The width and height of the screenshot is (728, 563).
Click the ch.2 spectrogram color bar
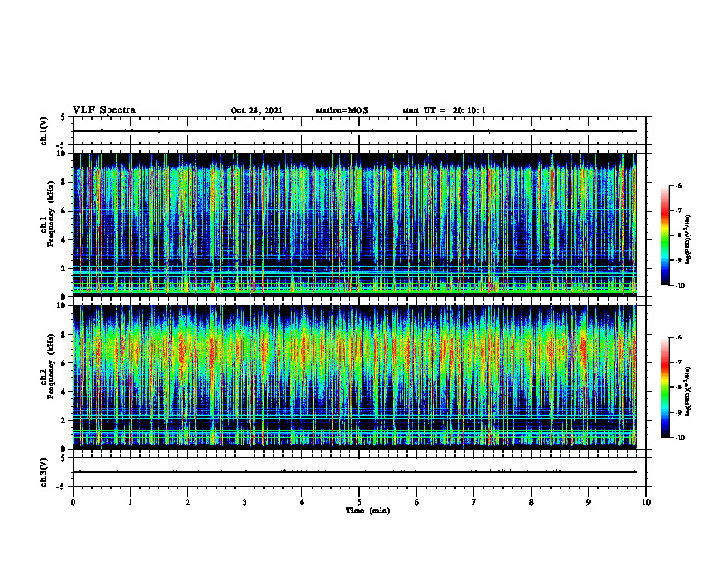[x=665, y=387]
